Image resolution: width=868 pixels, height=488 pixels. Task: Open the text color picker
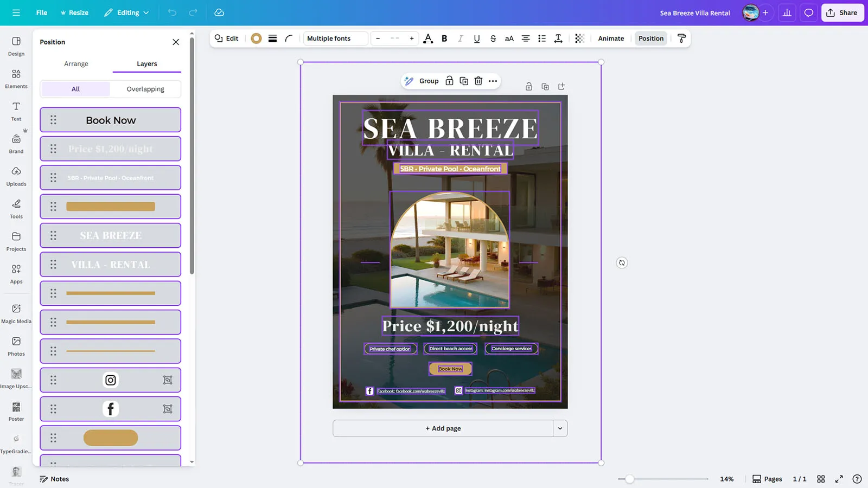click(x=428, y=38)
